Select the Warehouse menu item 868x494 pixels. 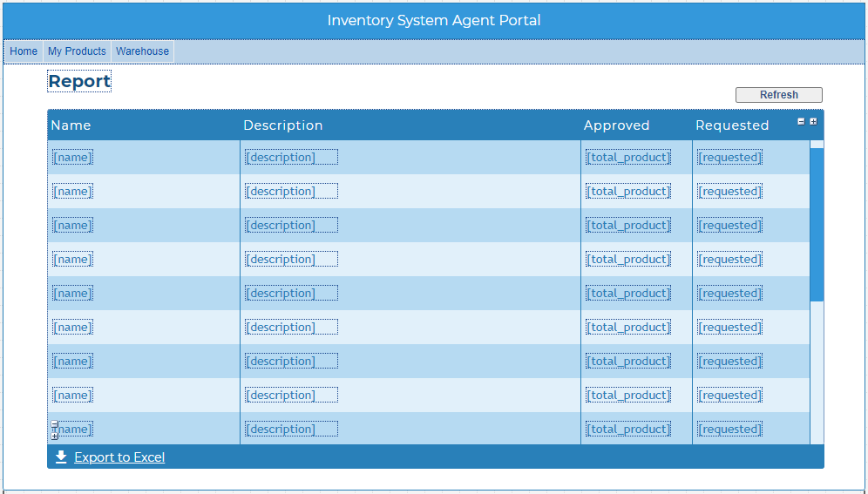point(142,51)
